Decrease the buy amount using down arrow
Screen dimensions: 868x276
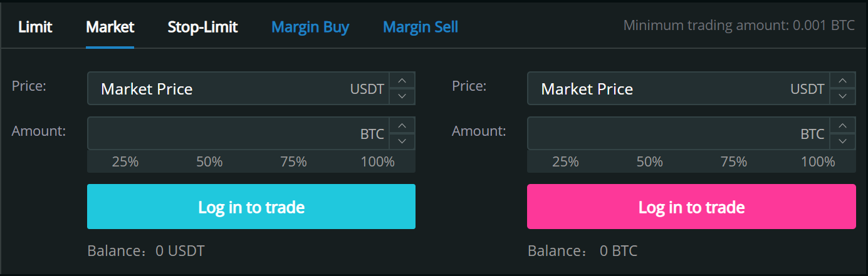tap(402, 141)
